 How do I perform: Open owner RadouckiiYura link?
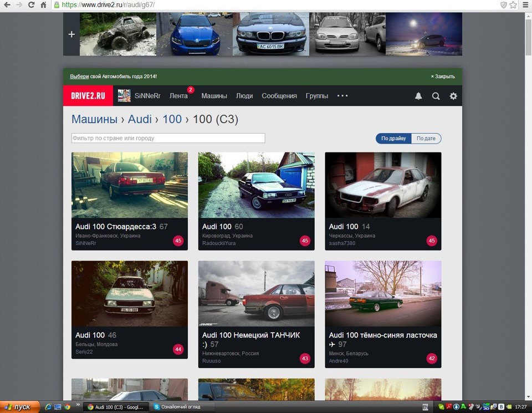[219, 243]
